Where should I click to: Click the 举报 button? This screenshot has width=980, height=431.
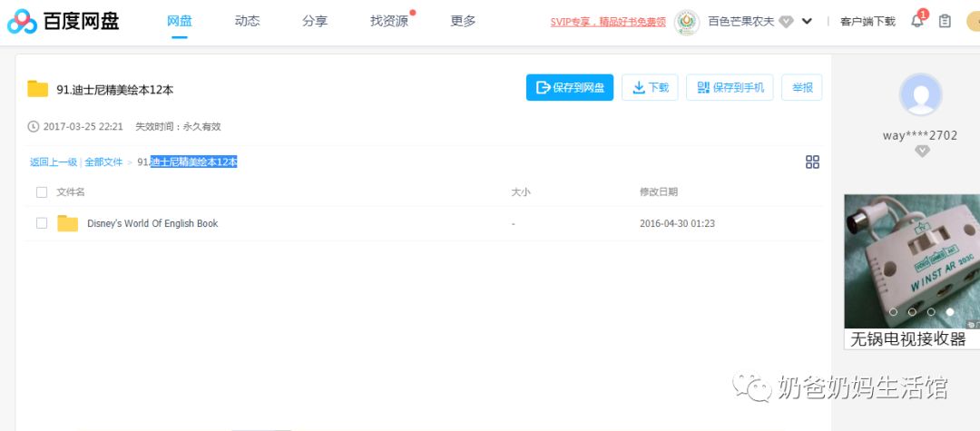click(802, 87)
